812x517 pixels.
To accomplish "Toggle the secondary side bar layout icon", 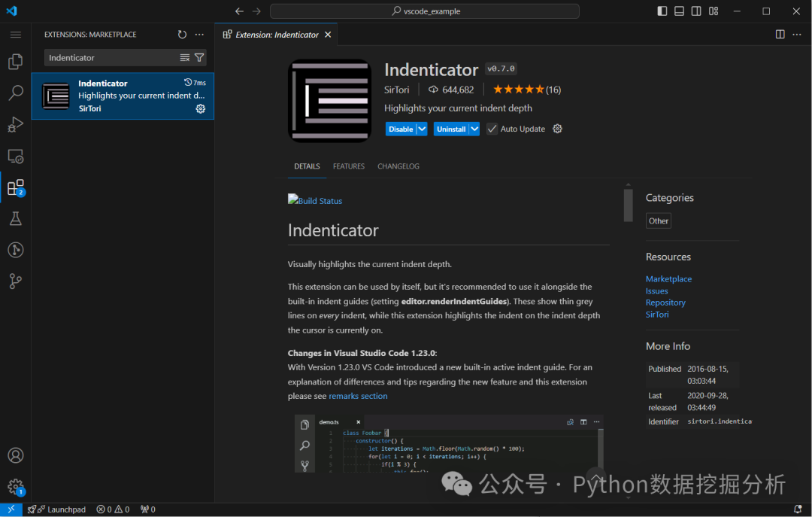I will pos(696,11).
